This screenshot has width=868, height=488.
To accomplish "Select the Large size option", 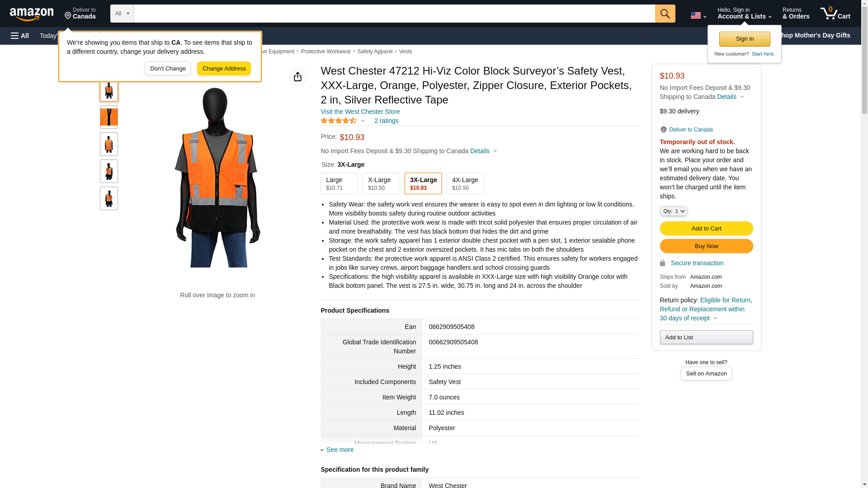I will click(339, 183).
